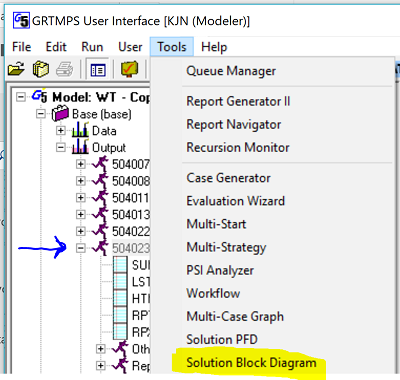Select Queue Manager menu entry
This screenshot has width=400, height=380.
pyautogui.click(x=231, y=71)
